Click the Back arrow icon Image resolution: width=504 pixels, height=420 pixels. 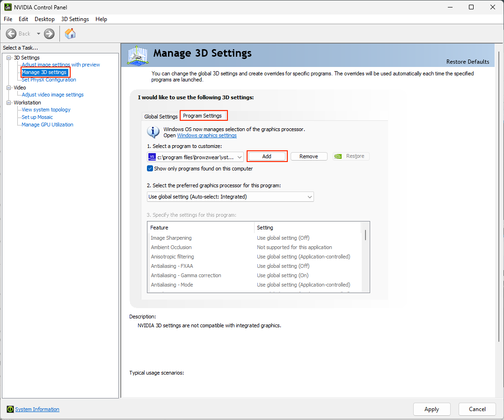(11, 34)
